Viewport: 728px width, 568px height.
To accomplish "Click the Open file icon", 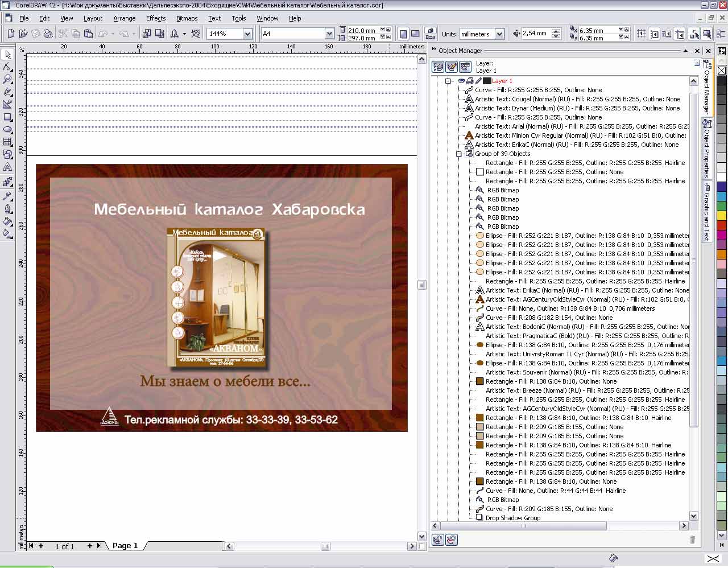I will click(x=23, y=34).
